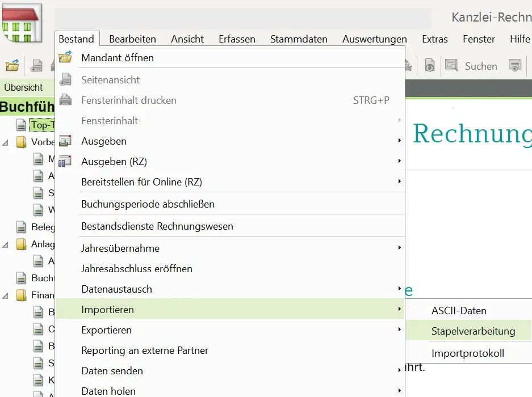Open a client with the Mandant öffnen folder icon
This screenshot has width=532, height=397.
point(66,57)
